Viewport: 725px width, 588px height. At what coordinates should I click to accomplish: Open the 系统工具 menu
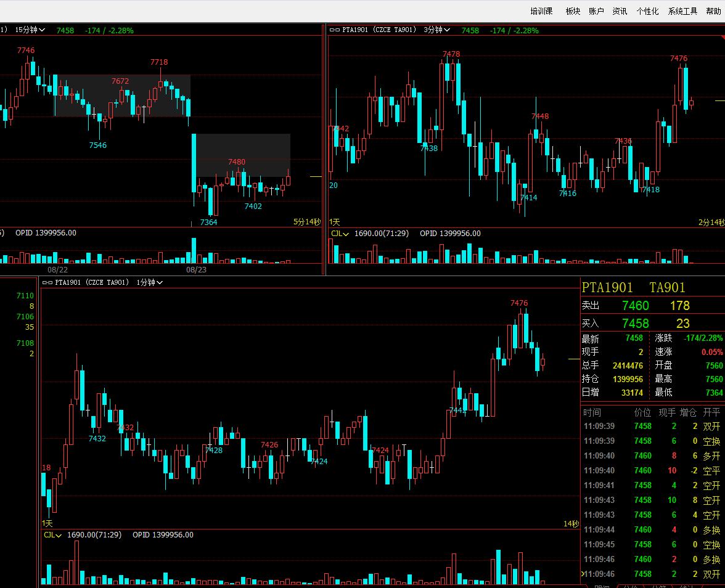(682, 11)
